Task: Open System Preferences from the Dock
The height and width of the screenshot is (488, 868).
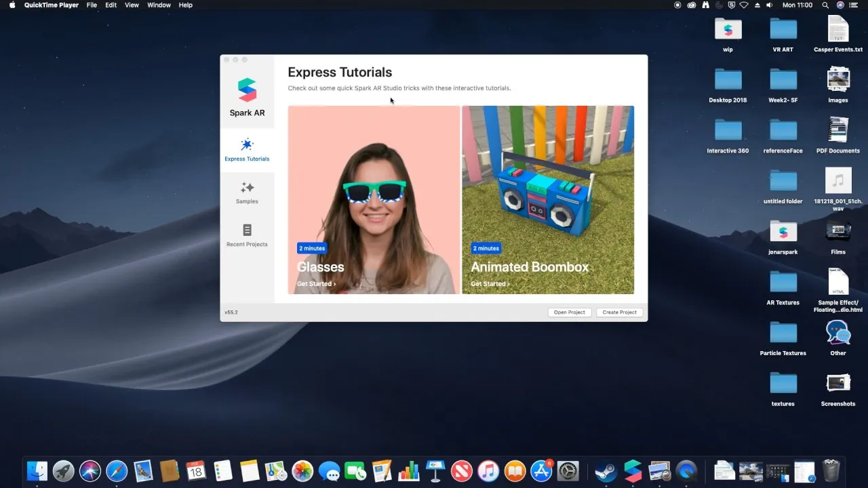Action: click(x=568, y=470)
